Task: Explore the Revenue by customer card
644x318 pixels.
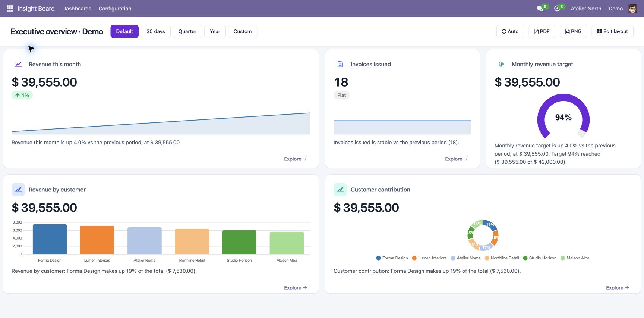Action: pyautogui.click(x=296, y=288)
